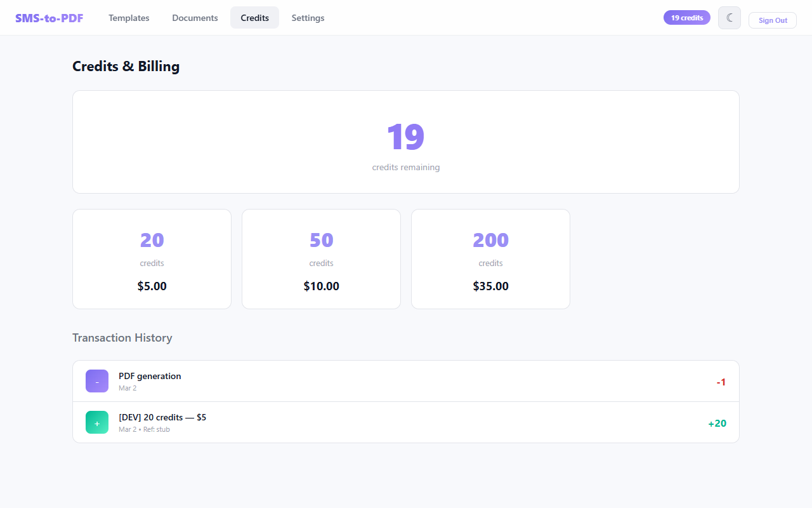Click the SMS-to-PDF logo
This screenshot has height=508, width=812.
49,18
